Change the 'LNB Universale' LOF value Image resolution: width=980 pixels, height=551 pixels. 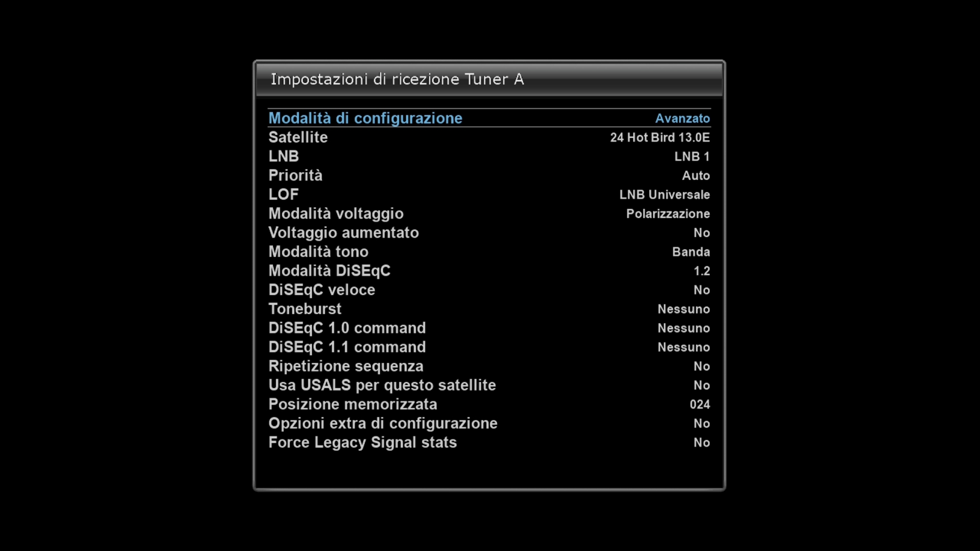665,194
